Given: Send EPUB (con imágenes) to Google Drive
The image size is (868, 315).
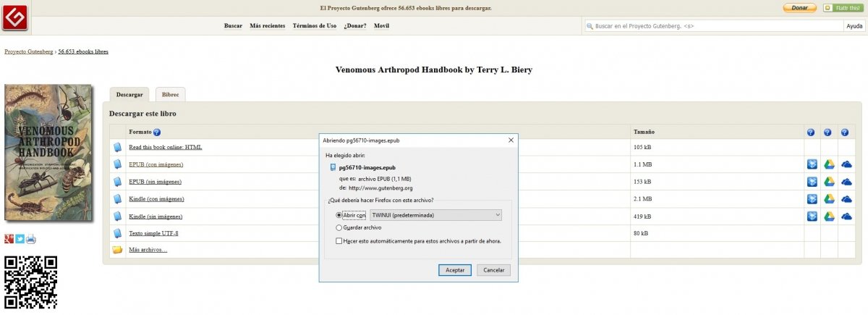Looking at the screenshot, I should tap(829, 164).
